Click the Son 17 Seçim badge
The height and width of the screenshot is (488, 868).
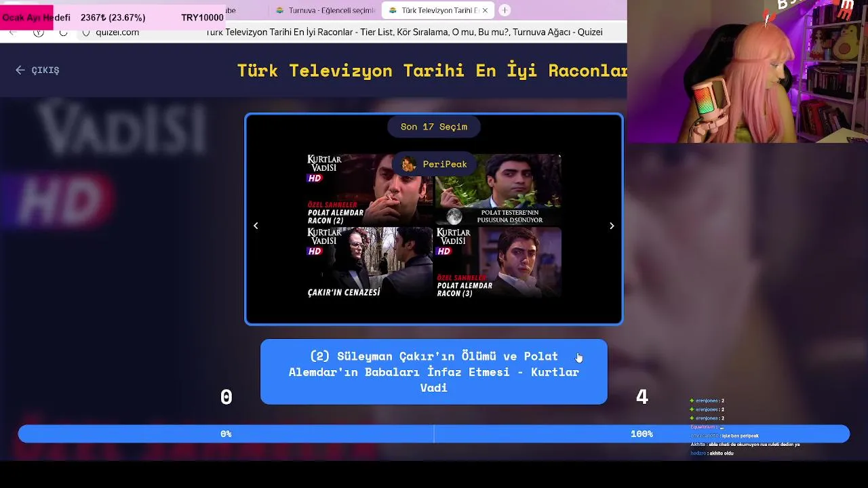[434, 127]
